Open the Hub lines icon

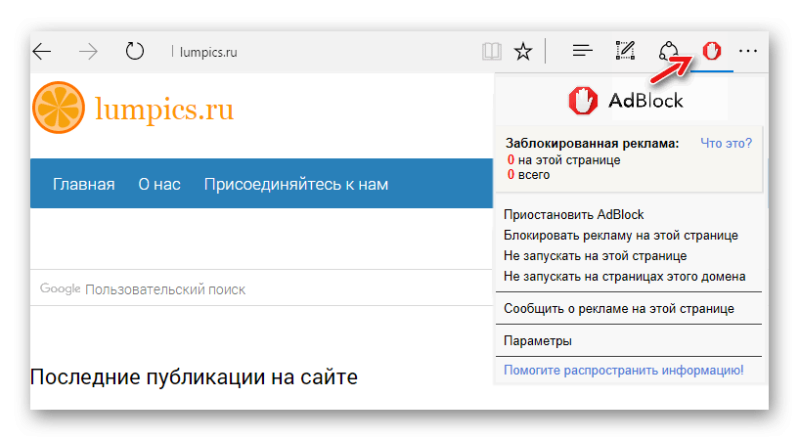pos(582,51)
